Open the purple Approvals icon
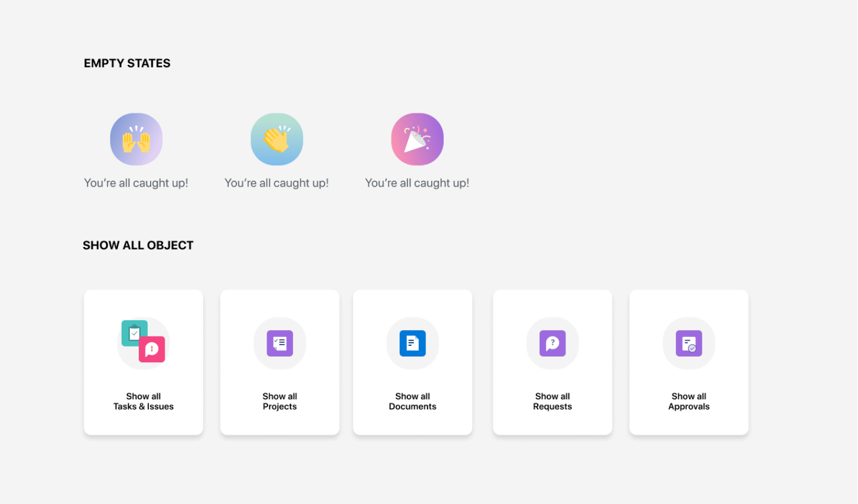The height and width of the screenshot is (504, 858). 689,343
